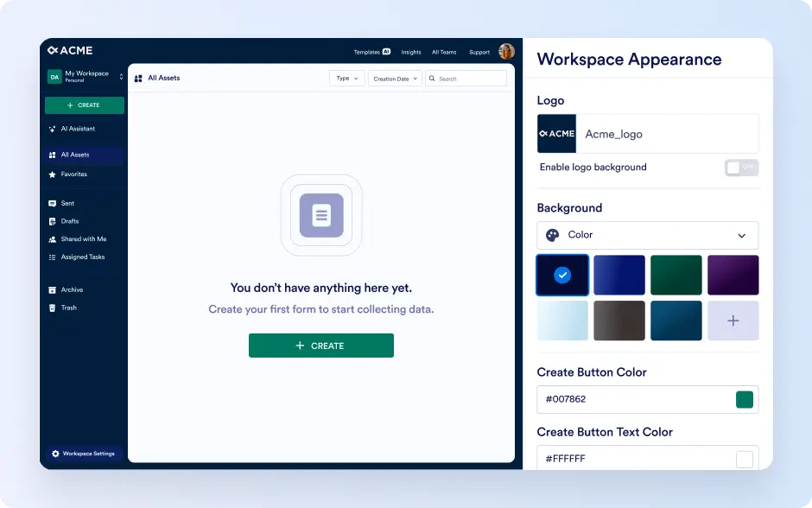
Task: Click the Shared with Me people icon
Action: coord(52,239)
